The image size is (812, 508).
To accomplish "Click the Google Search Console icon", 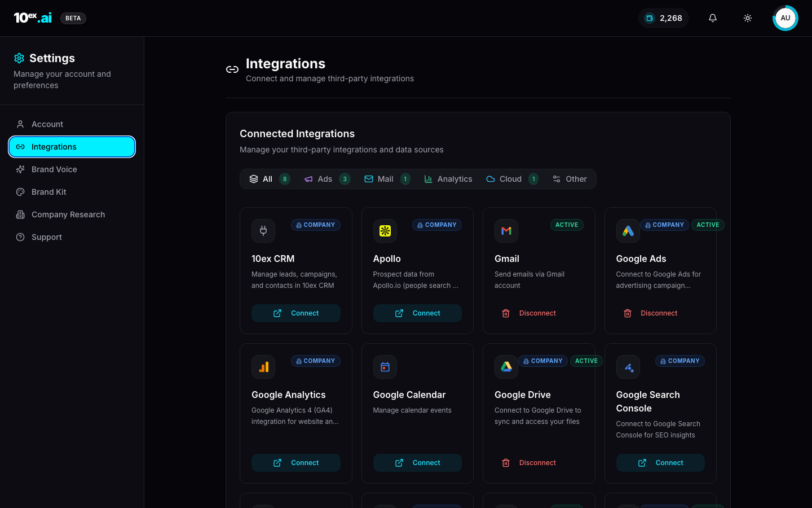I will [628, 367].
